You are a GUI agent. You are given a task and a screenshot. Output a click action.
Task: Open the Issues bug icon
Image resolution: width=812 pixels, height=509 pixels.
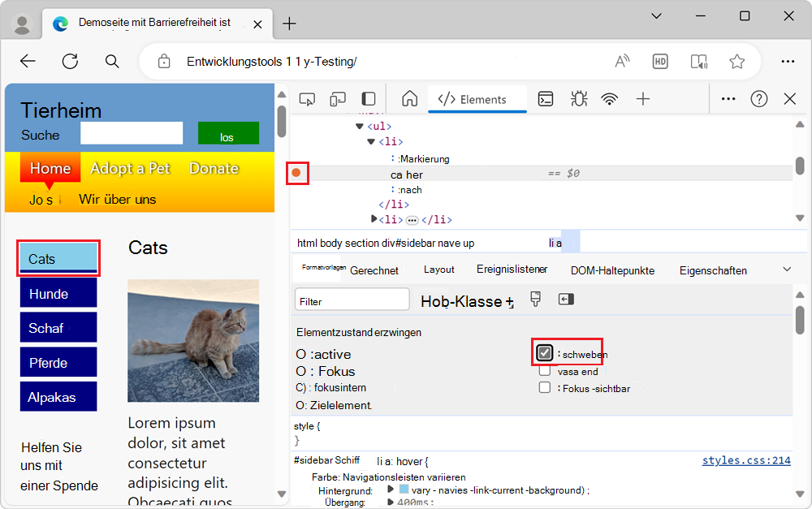coord(579,98)
